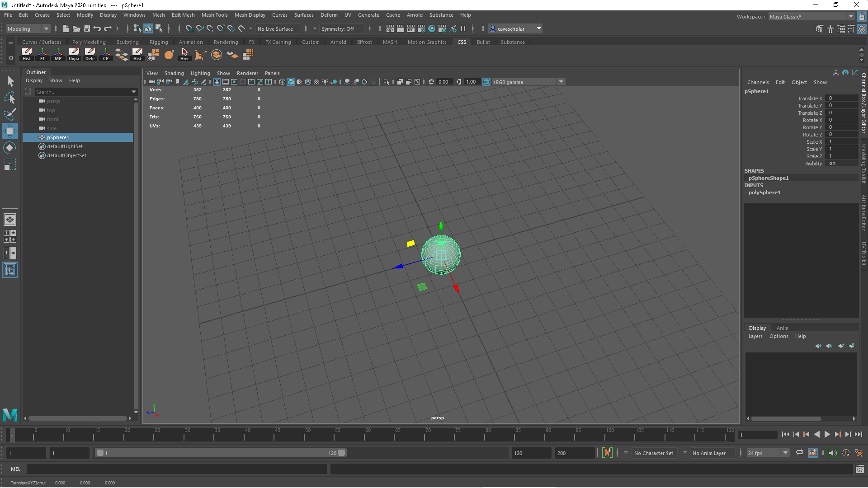Enable wireframe-on-shaded in the viewport toolbar
The image size is (868, 488).
tap(308, 82)
